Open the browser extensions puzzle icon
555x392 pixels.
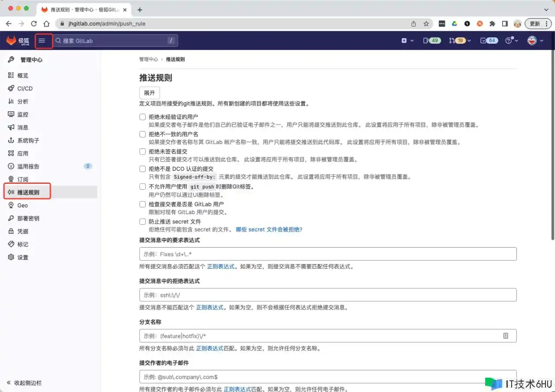point(492,24)
